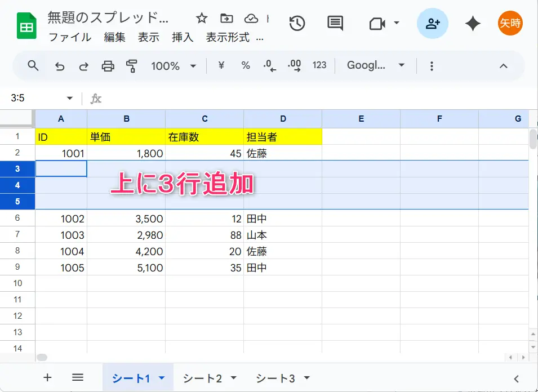Expand the name box cell range dropdown
The width and height of the screenshot is (538, 392).
click(70, 98)
